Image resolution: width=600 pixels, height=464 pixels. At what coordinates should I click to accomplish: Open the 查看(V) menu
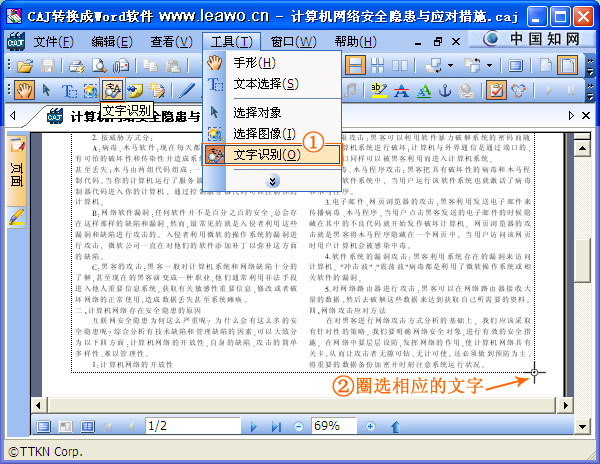171,41
